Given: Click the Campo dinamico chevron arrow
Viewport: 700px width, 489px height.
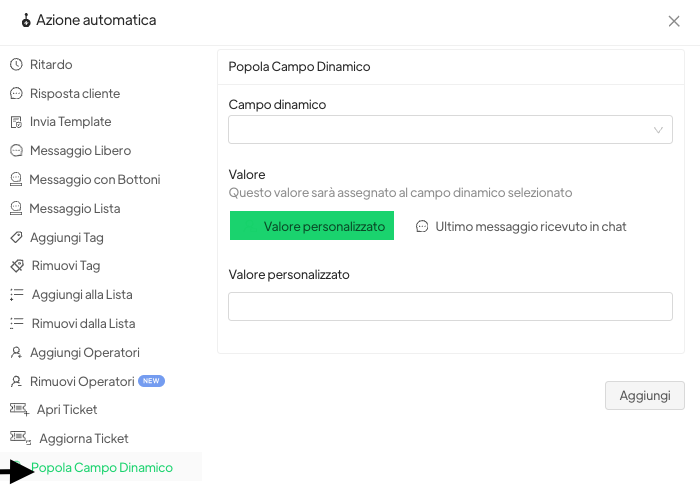Looking at the screenshot, I should [658, 130].
